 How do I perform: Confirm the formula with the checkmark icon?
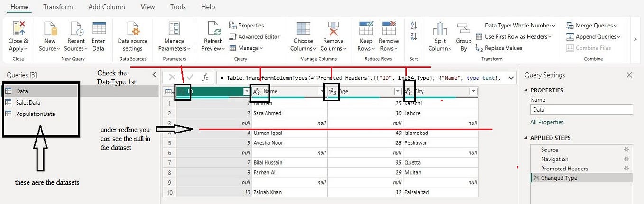click(190, 77)
